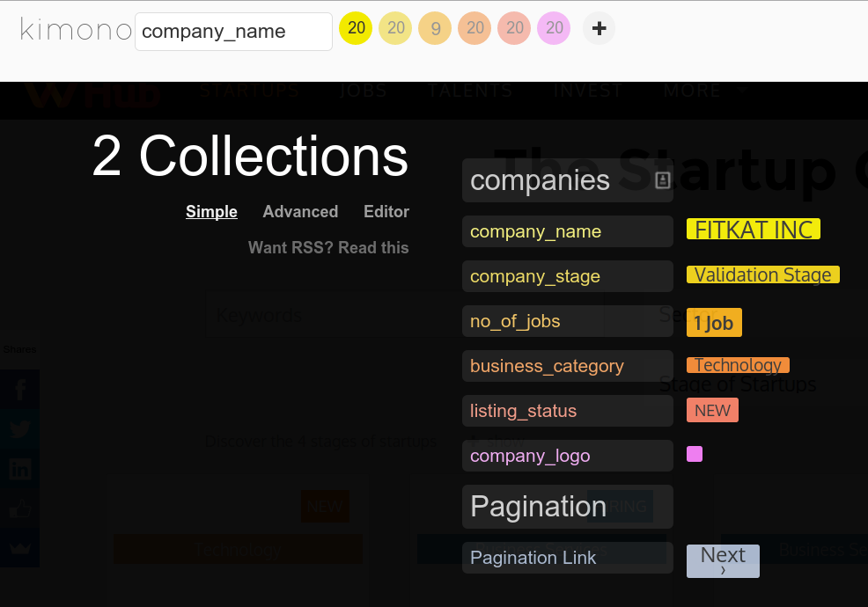
Task: Select the no_of_jobs property row
Action: pos(568,321)
